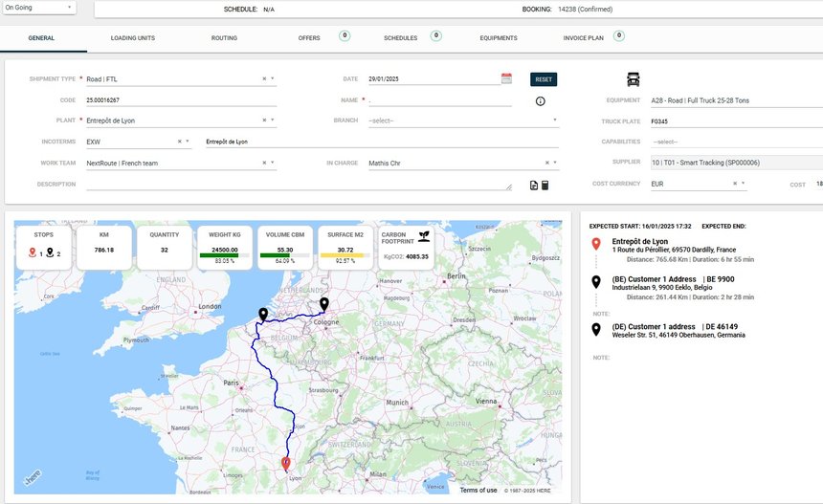Click pin beside (BE) Customer 1 Address

point(596,281)
